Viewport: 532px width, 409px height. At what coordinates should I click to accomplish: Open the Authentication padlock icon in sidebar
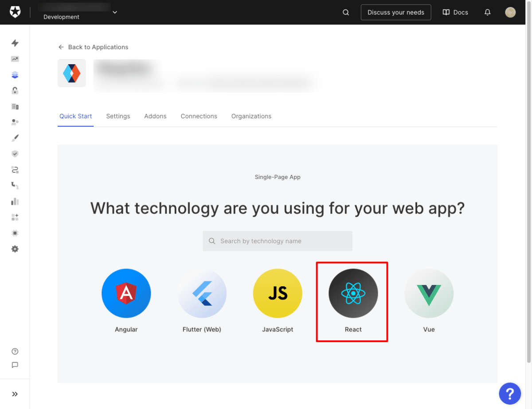(15, 90)
